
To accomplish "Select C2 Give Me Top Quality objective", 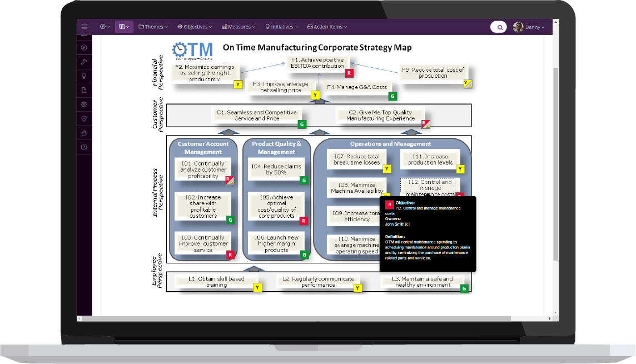I will tap(380, 115).
